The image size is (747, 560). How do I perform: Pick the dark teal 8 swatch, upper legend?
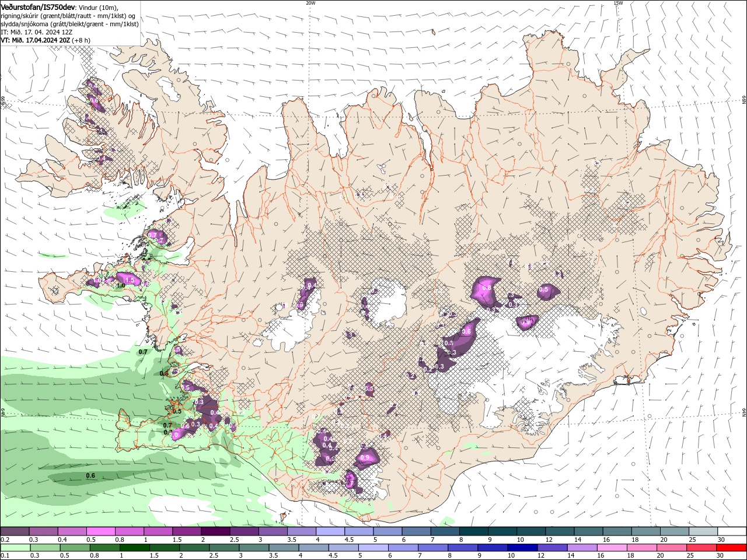coord(474,531)
